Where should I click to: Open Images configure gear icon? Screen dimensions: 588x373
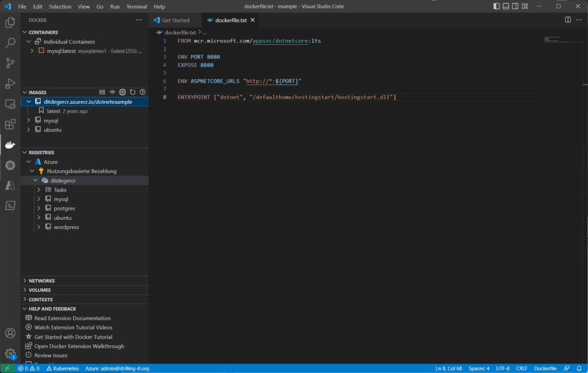(x=122, y=92)
